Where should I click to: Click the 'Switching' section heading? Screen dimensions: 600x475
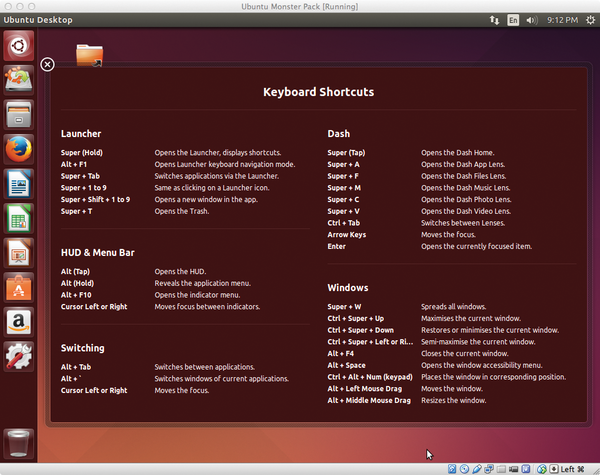tap(83, 348)
